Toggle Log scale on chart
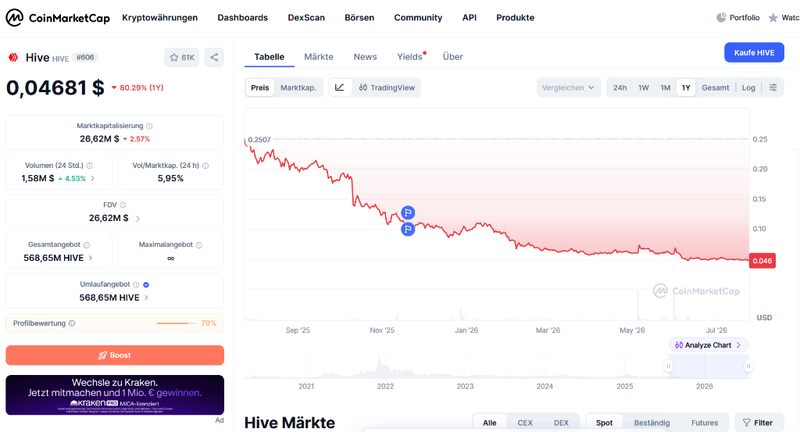The image size is (800, 432). [x=748, y=88]
